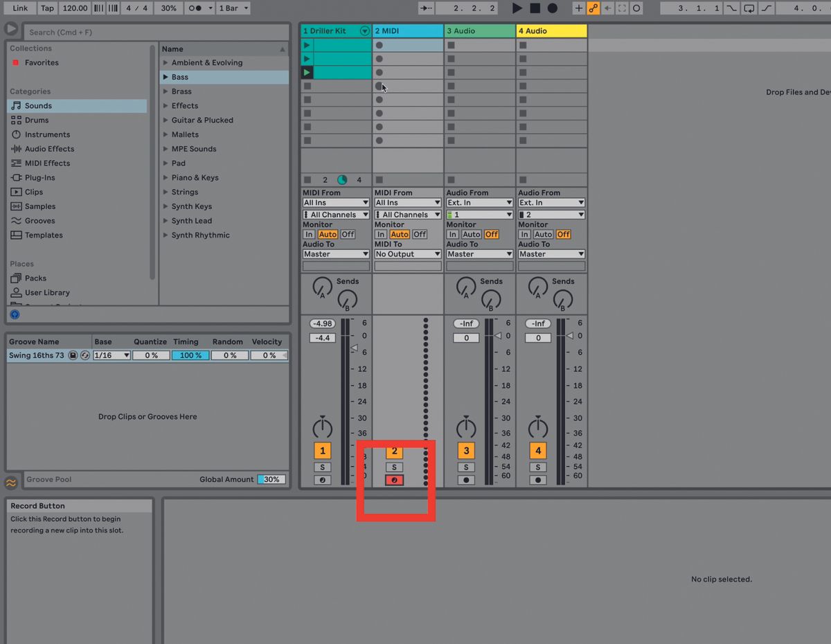Launch the second clip in Driller Kit track
Screen dimensions: 831x644
click(x=307, y=59)
